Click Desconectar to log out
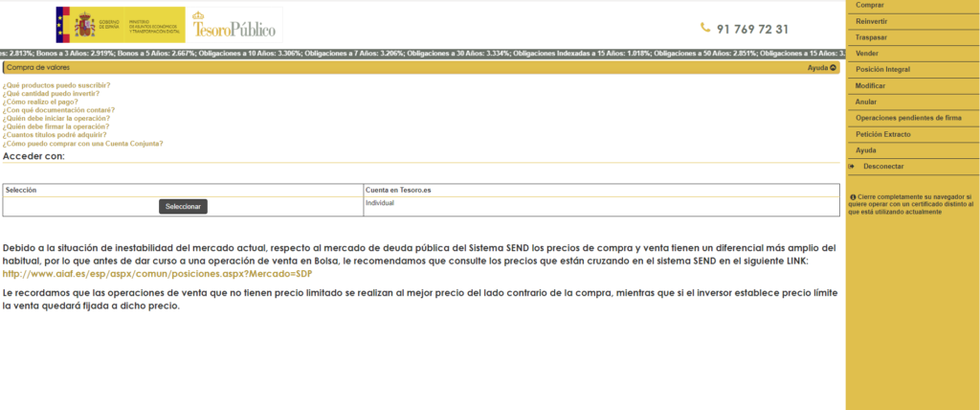 point(883,167)
